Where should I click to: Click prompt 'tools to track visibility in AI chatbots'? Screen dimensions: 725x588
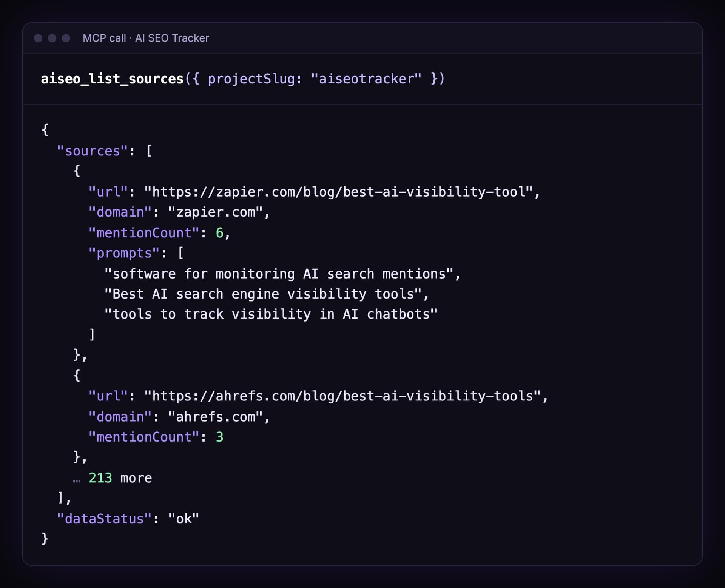tap(271, 314)
